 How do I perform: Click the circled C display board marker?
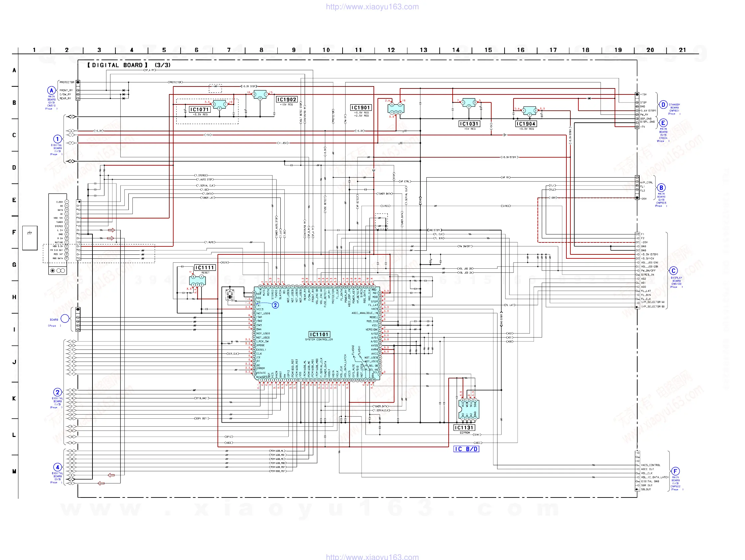point(673,271)
